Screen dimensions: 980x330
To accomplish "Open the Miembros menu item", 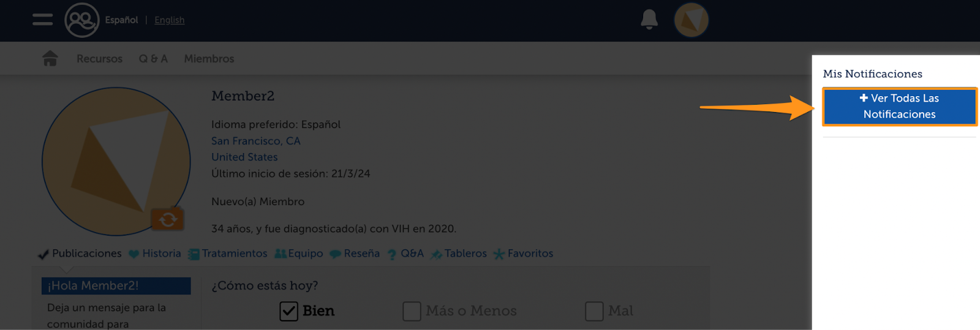I will click(209, 59).
